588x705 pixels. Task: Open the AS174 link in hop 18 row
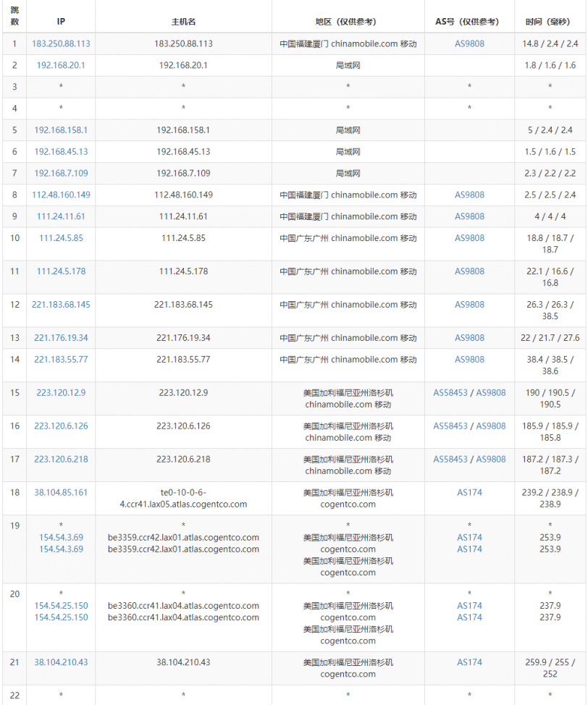[x=469, y=492]
